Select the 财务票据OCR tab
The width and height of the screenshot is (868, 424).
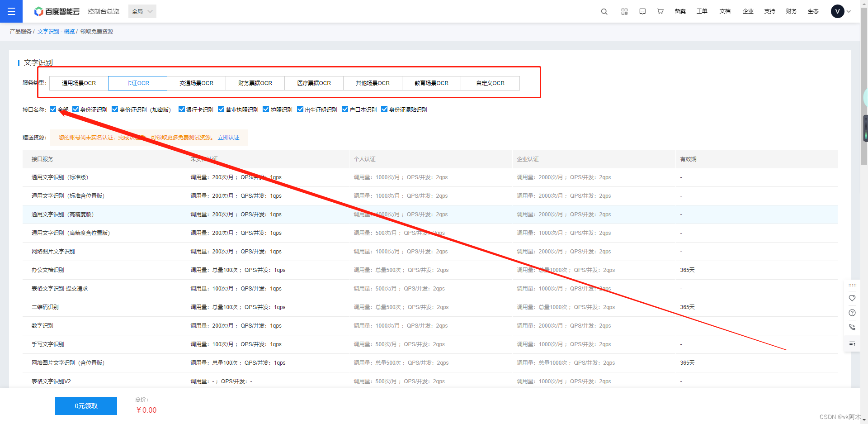point(255,83)
